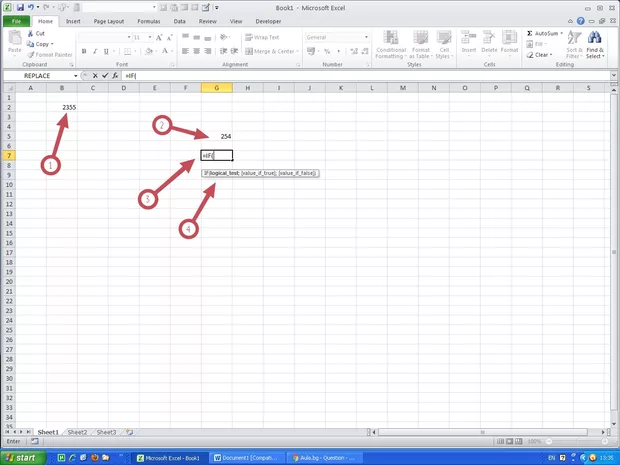The width and height of the screenshot is (620, 465).
Task: Open the Fill Color dropdown arrow
Action: click(x=157, y=51)
